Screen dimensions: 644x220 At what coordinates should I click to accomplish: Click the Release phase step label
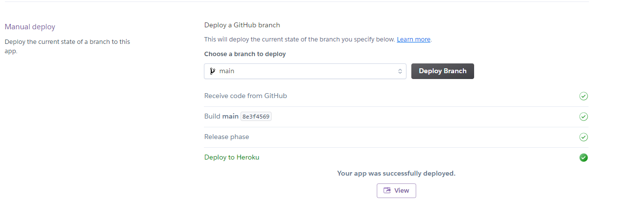pos(226,137)
